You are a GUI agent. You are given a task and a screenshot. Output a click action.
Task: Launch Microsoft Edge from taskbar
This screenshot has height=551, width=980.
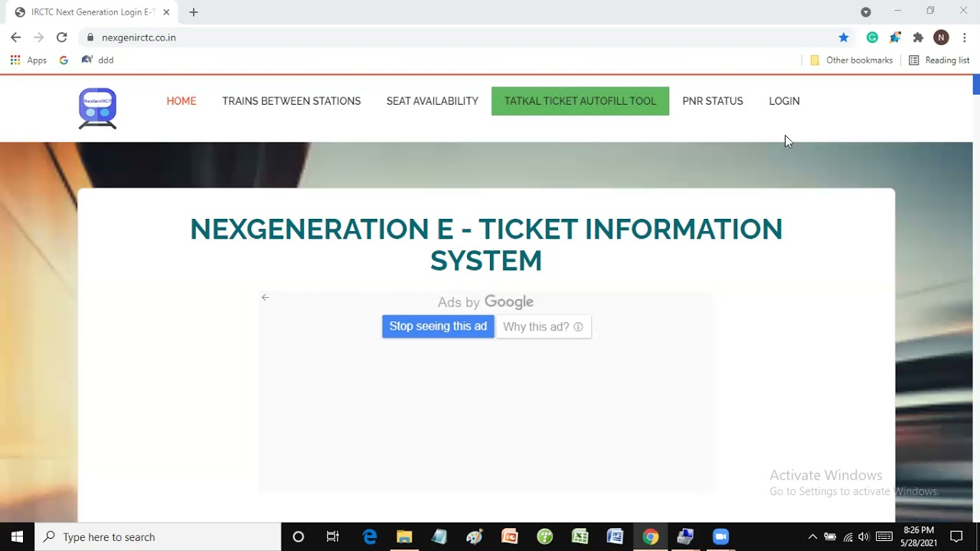pos(370,536)
